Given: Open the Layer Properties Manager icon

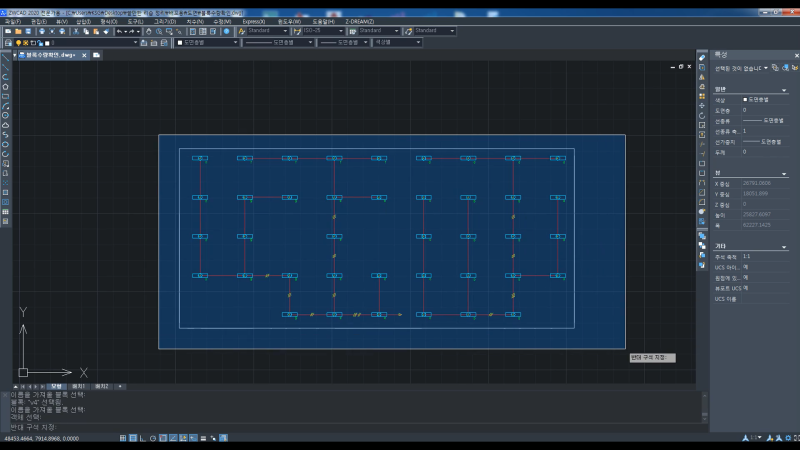Looking at the screenshot, I should 8,43.
